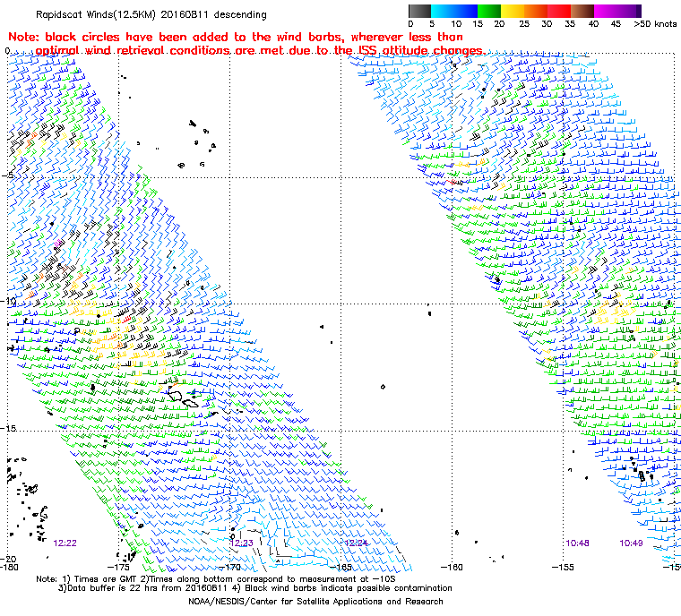Screen dimensions: 681x616
Task: Click the red note line beginning 'Note: black circles'
Action: (236, 37)
